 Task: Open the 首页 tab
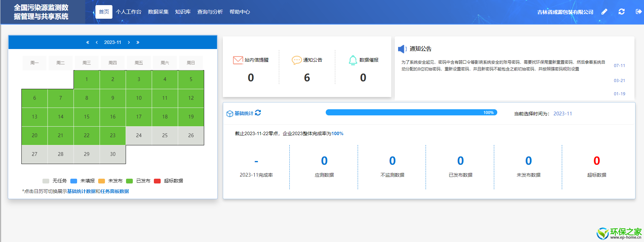[x=104, y=12]
